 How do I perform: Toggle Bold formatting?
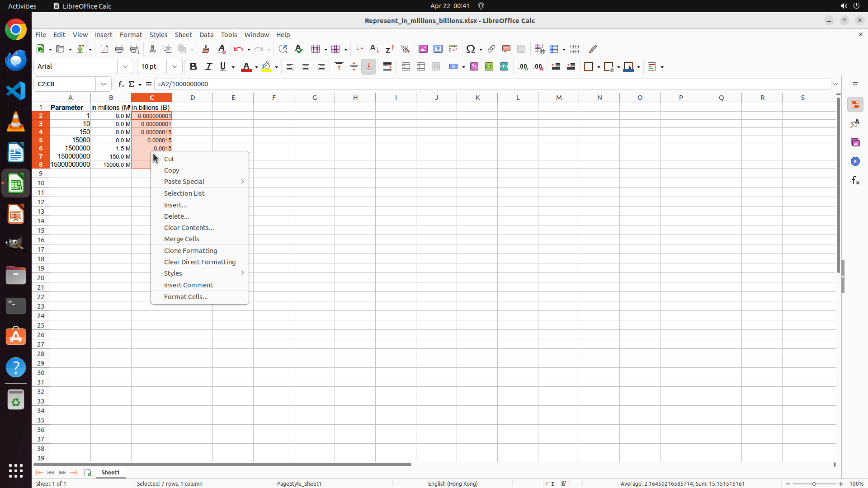pos(193,67)
